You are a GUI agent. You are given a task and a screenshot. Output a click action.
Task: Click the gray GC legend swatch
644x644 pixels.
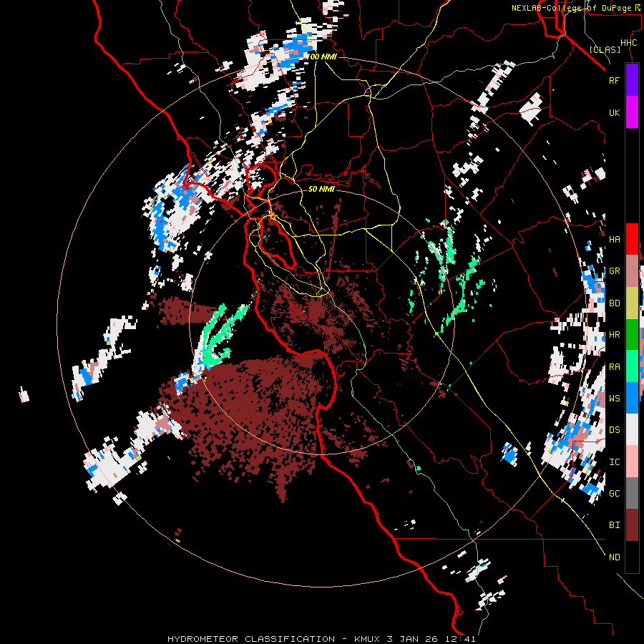632,493
